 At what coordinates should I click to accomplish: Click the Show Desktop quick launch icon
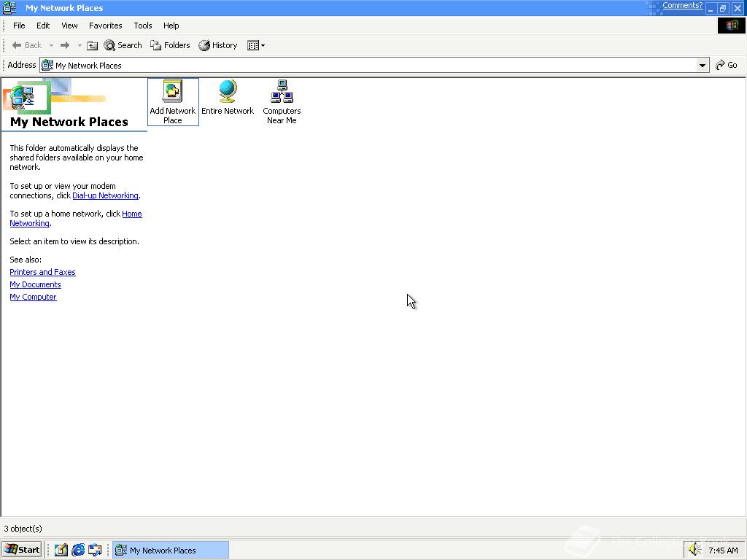pos(61,550)
